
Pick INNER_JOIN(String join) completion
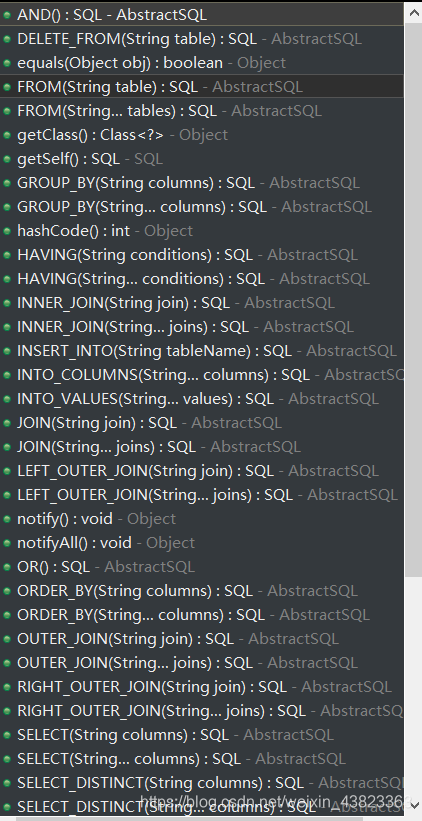point(202,303)
